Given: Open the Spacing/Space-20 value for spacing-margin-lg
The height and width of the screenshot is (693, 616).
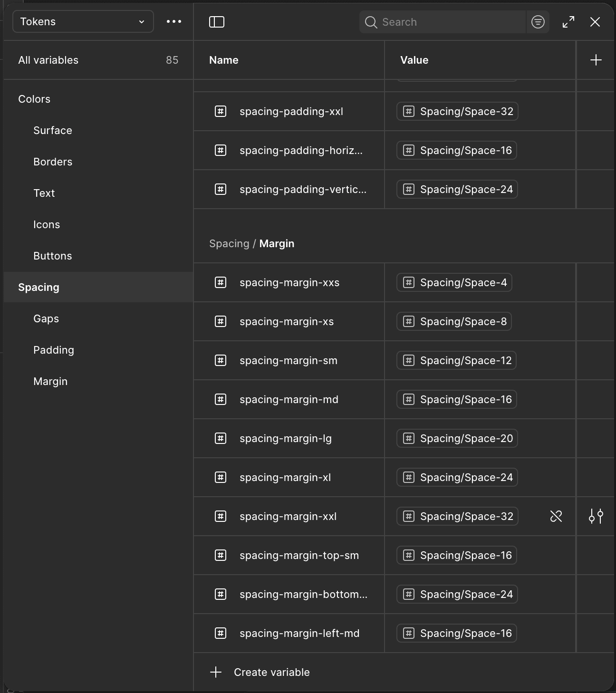Looking at the screenshot, I should [457, 438].
